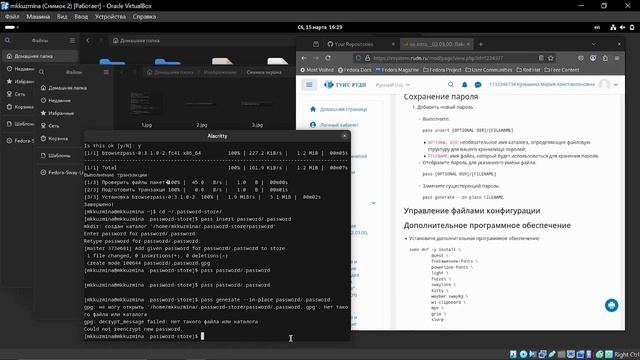Open the browser account icon

tap(593, 58)
